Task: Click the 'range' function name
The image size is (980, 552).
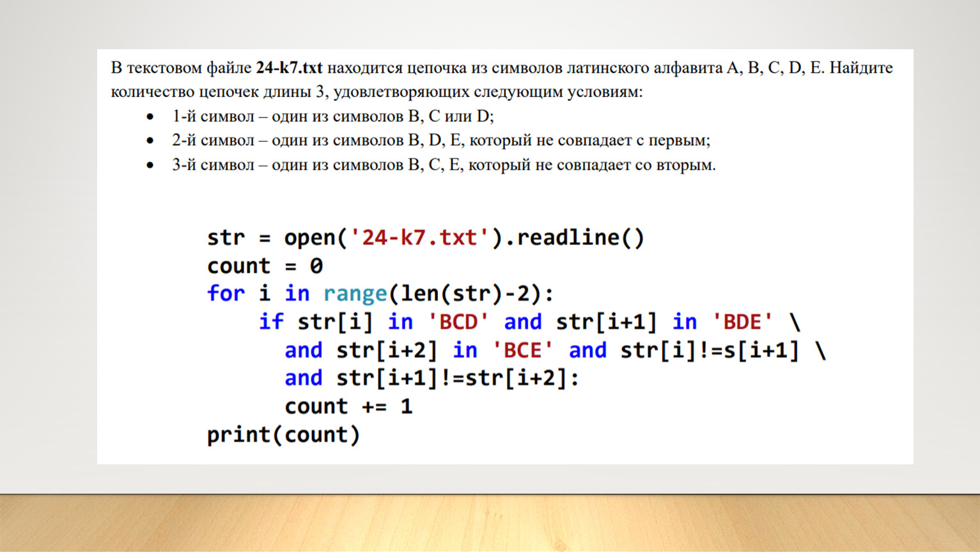Action: pos(355,294)
